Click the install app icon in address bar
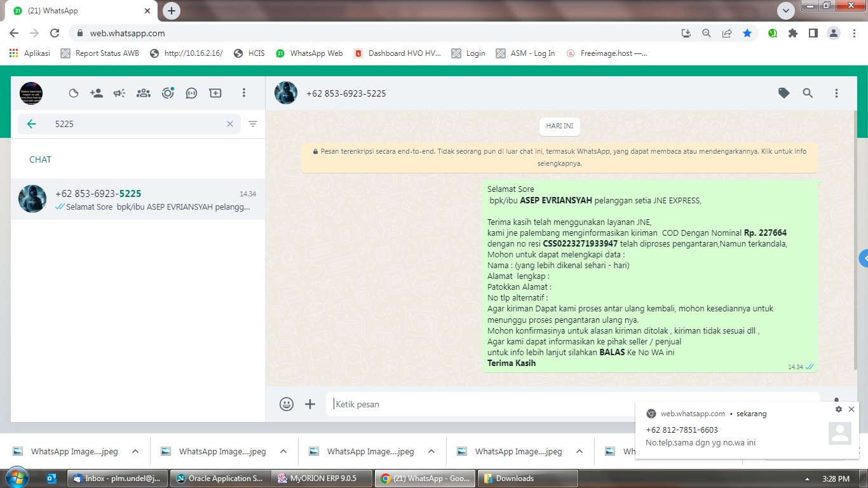The width and height of the screenshot is (868, 488). click(x=686, y=33)
